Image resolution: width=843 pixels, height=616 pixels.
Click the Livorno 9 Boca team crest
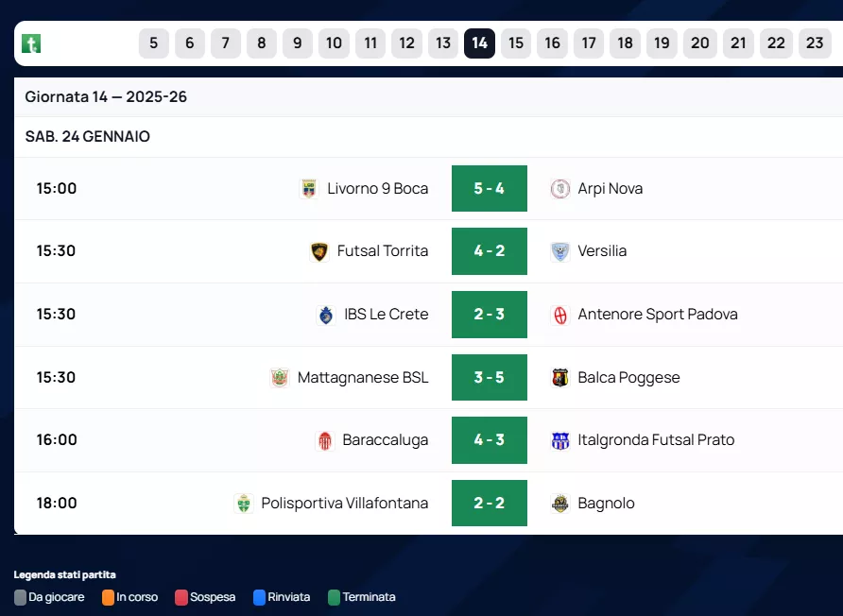coord(309,189)
